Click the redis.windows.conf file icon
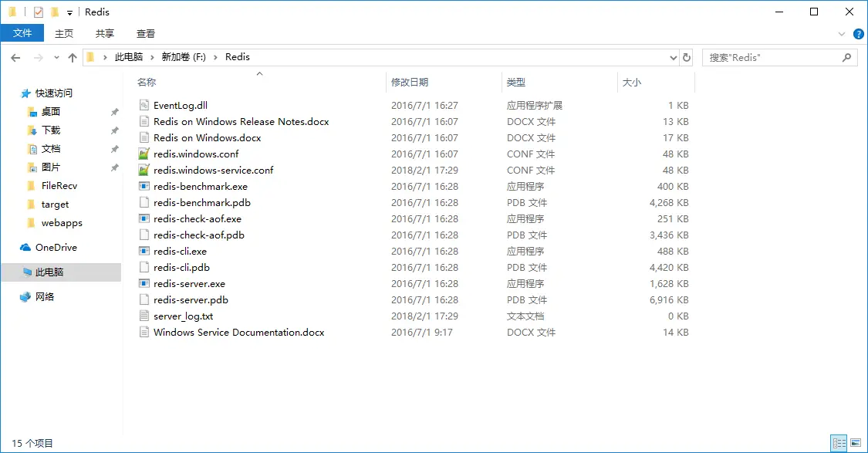 [x=144, y=154]
